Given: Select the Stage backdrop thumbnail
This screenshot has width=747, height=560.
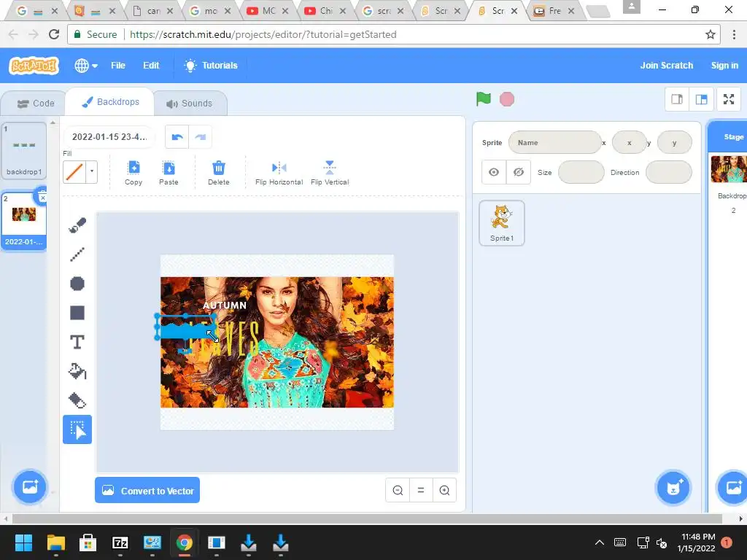Looking at the screenshot, I should tap(729, 169).
